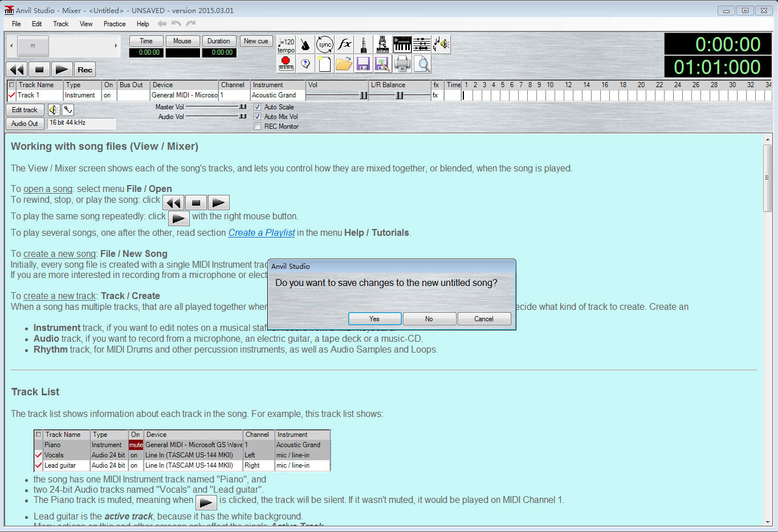Click the speaker icon beside Edit track
778x532 pixels.
coord(54,110)
